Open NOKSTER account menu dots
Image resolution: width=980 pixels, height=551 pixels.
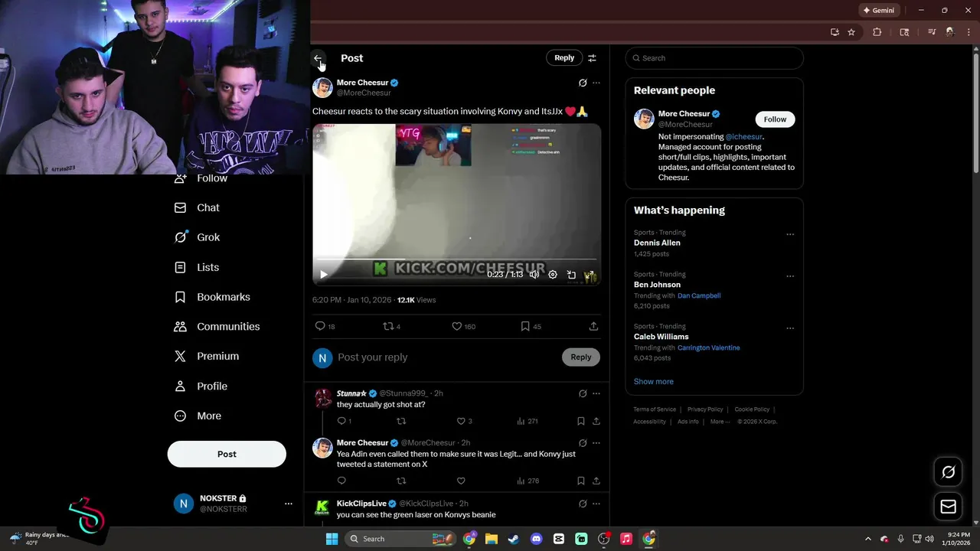coord(289,504)
